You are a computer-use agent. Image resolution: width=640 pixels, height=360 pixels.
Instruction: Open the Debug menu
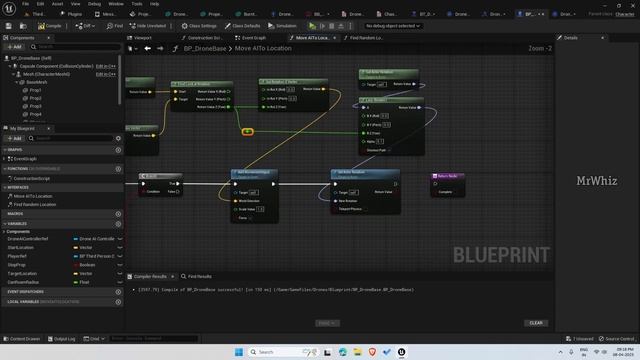point(94,4)
